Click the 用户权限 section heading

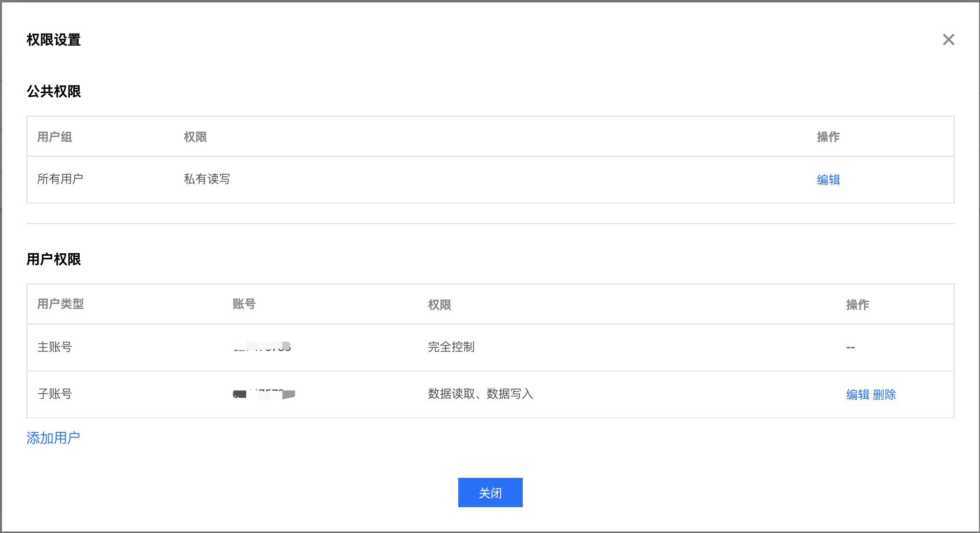pos(54,259)
